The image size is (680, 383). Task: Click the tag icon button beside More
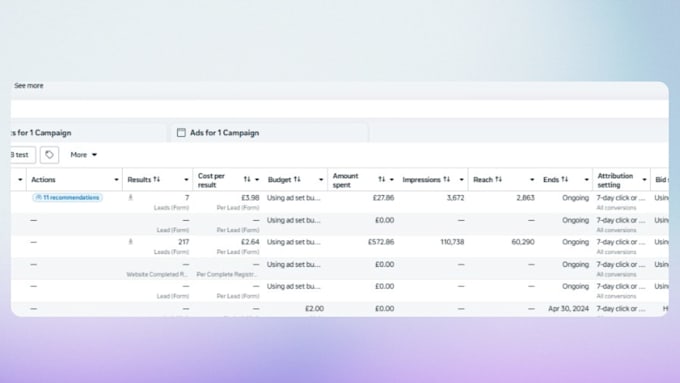pos(49,155)
